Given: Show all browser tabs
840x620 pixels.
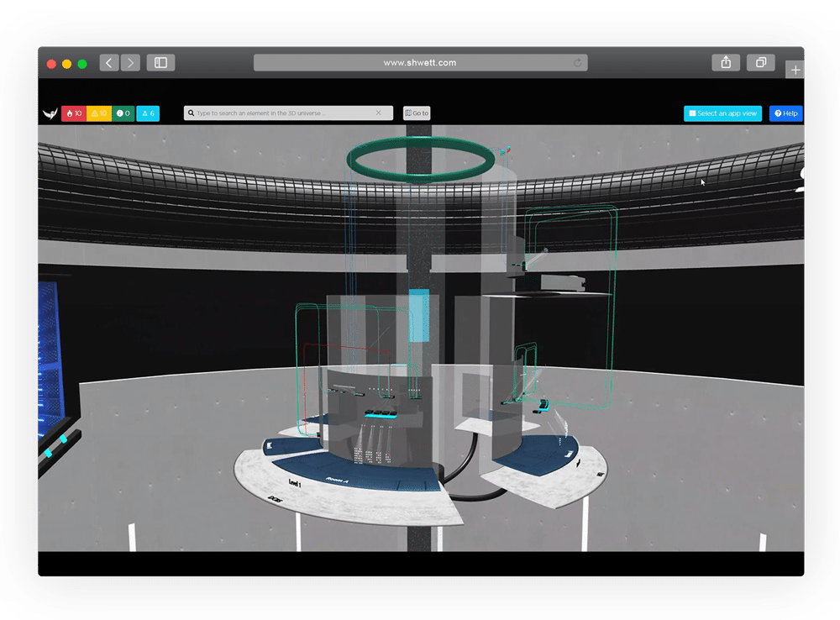Looking at the screenshot, I should (x=761, y=63).
